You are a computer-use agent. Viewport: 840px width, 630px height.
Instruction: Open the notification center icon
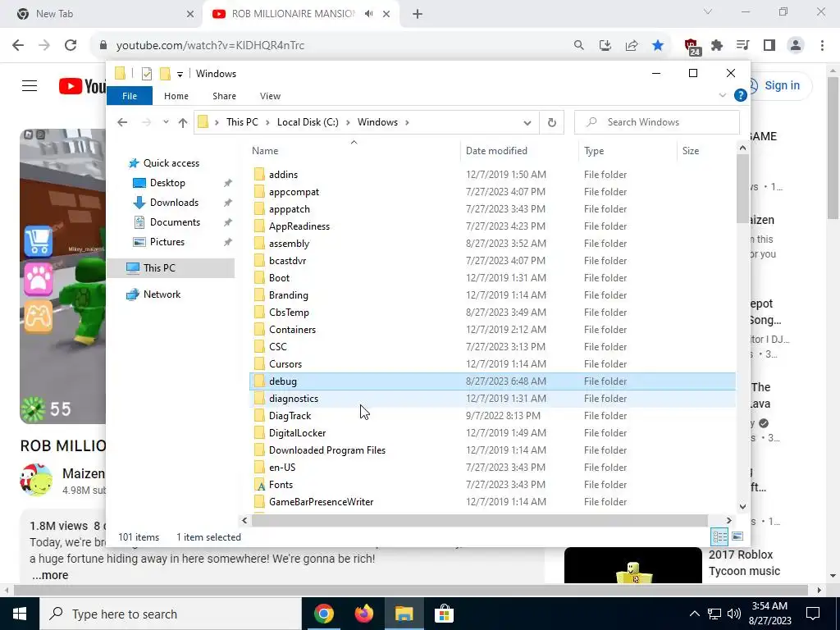[813, 614]
